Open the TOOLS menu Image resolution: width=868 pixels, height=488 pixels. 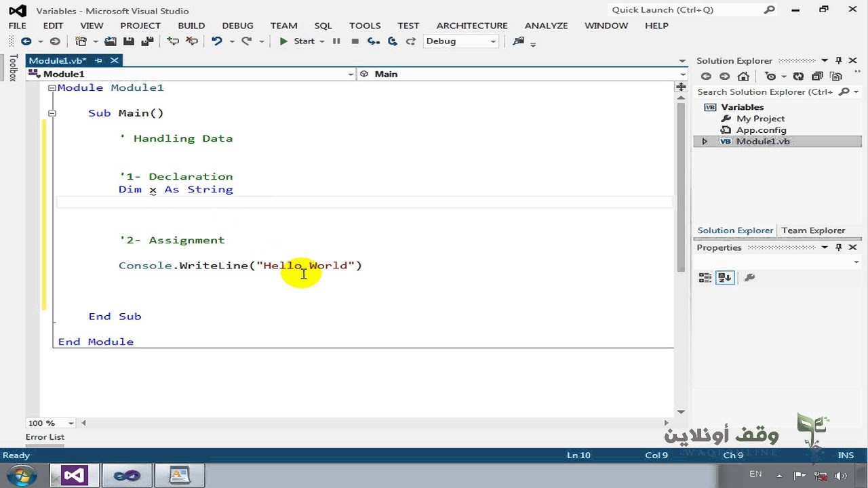coord(365,26)
